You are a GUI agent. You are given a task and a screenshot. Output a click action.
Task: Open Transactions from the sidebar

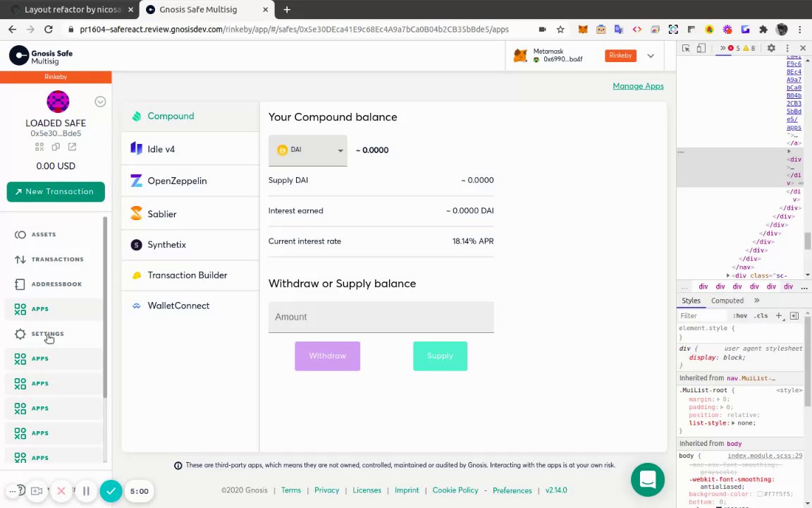click(x=54, y=259)
